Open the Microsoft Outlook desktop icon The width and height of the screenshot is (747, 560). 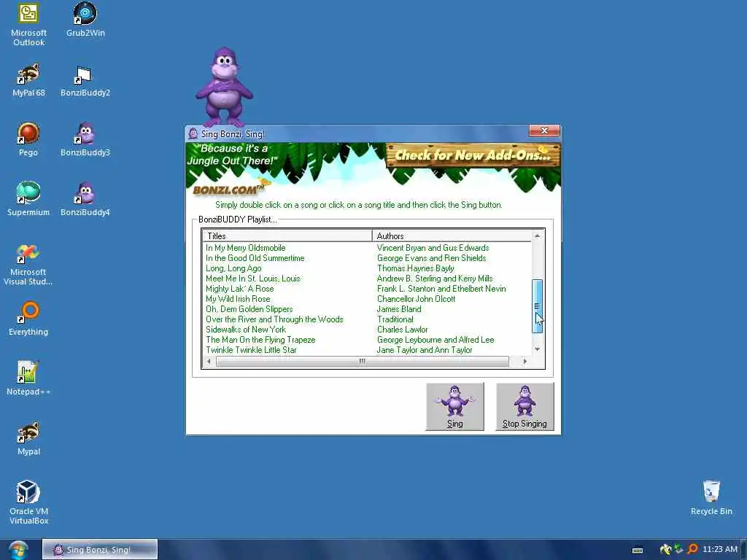(28, 24)
